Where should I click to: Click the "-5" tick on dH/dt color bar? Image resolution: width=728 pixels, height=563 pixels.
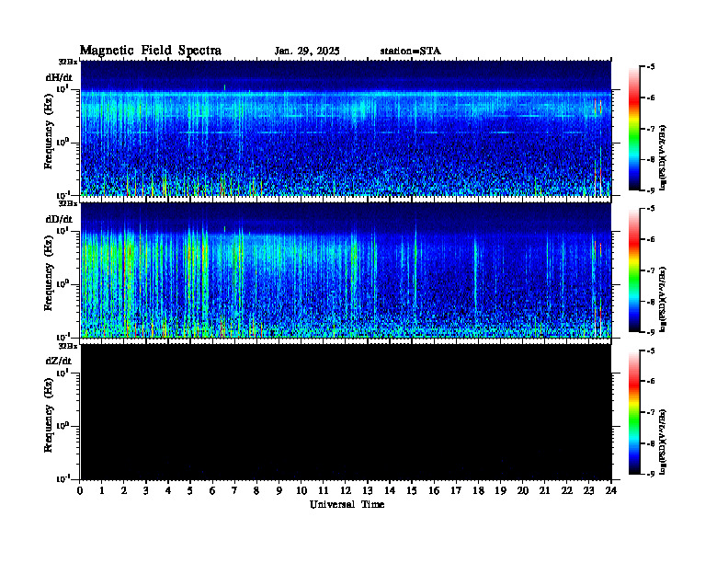[651, 67]
